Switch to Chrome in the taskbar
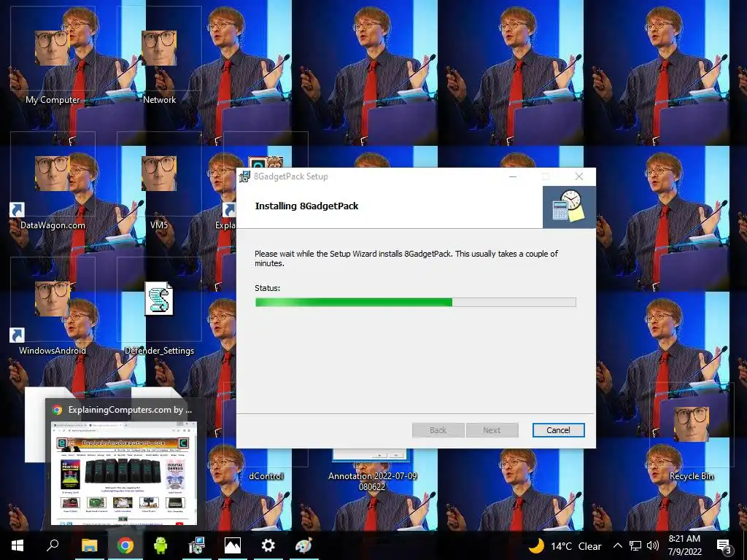747x560 pixels. tap(125, 545)
